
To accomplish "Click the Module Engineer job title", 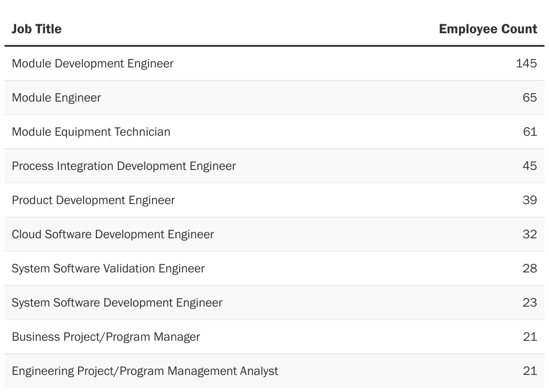I will pos(56,98).
